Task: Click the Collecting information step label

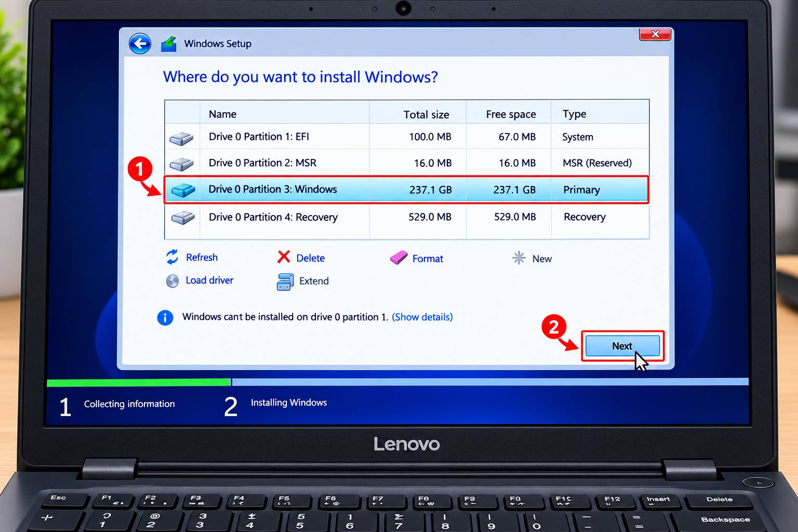Action: click(x=129, y=404)
